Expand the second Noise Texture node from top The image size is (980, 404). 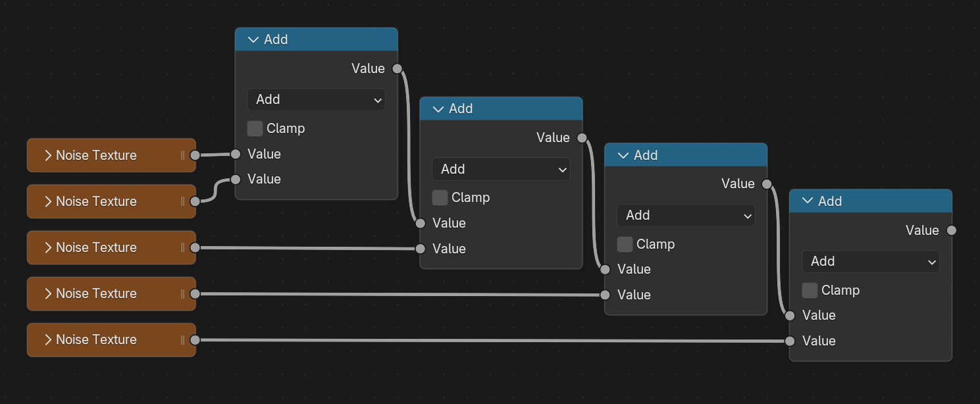click(47, 201)
